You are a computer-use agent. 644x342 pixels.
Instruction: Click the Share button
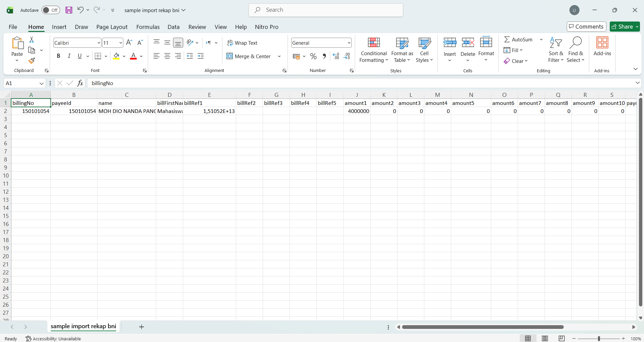click(x=625, y=27)
